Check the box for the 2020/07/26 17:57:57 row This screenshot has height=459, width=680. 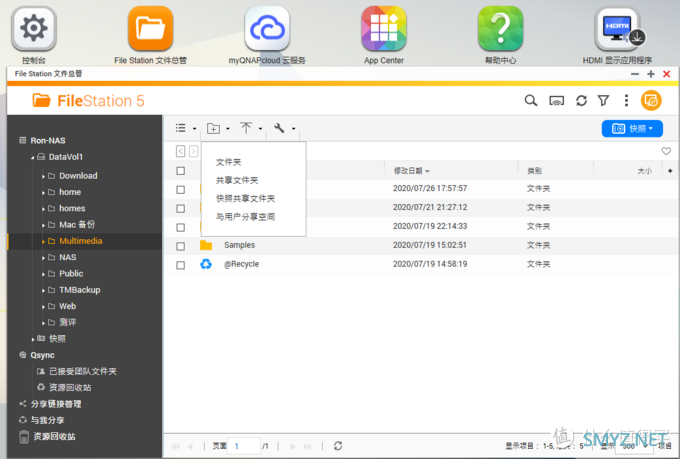click(180, 190)
